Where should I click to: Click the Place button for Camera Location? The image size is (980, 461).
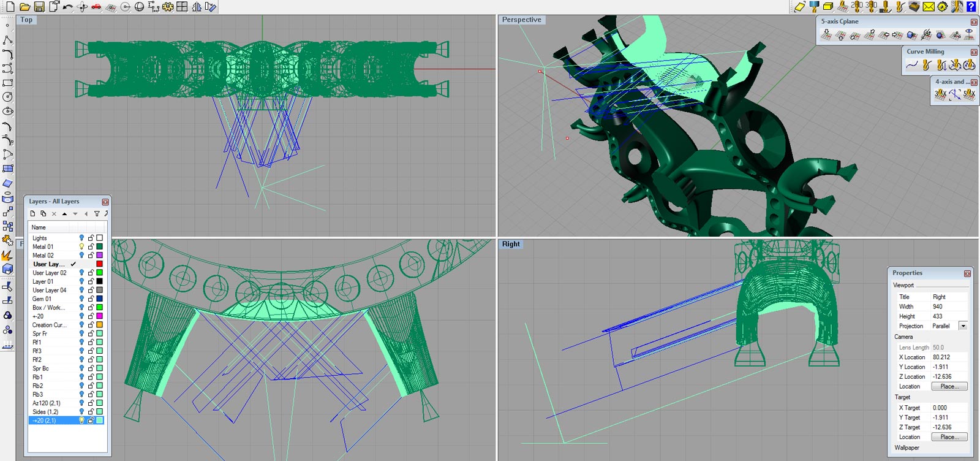949,386
